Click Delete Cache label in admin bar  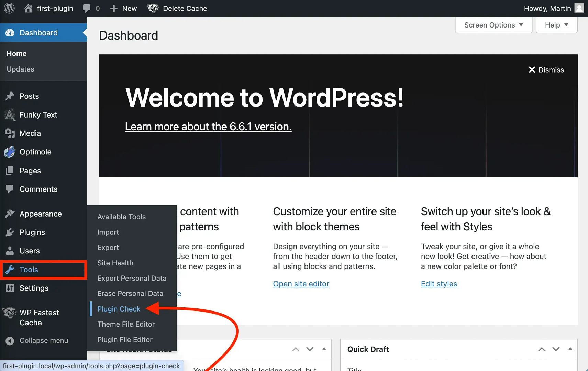(185, 8)
